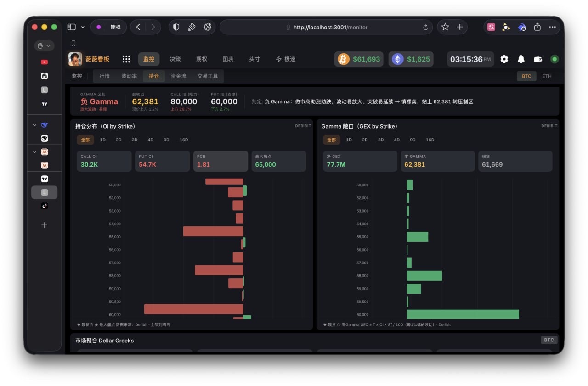Image resolution: width=588 pixels, height=386 pixels.
Task: Switch the asset toggle to ETH
Action: pyautogui.click(x=547, y=76)
